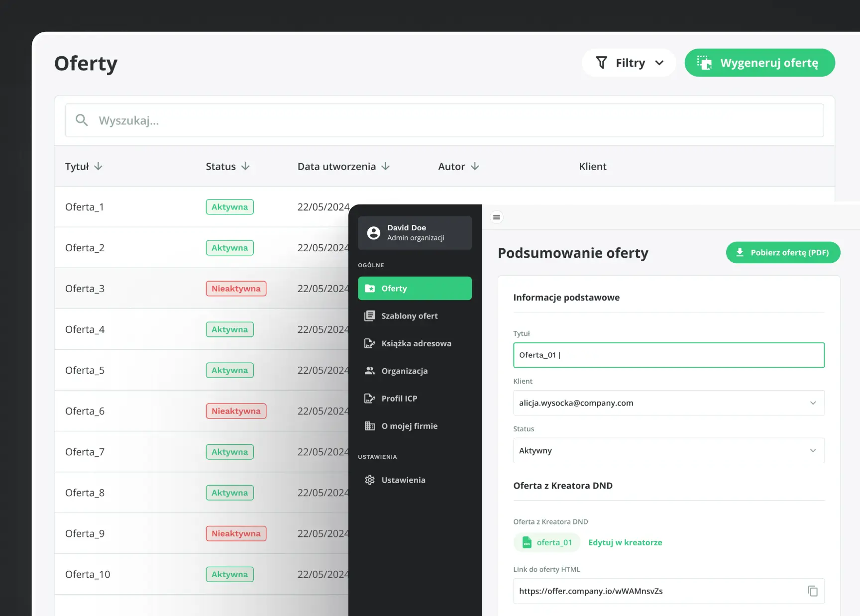Click Edytuj w kreatorze link
Image resolution: width=860 pixels, height=616 pixels.
(625, 542)
